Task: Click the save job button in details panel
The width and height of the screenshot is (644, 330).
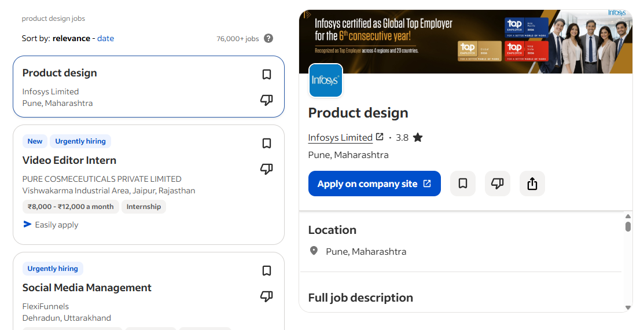Action: tap(463, 184)
